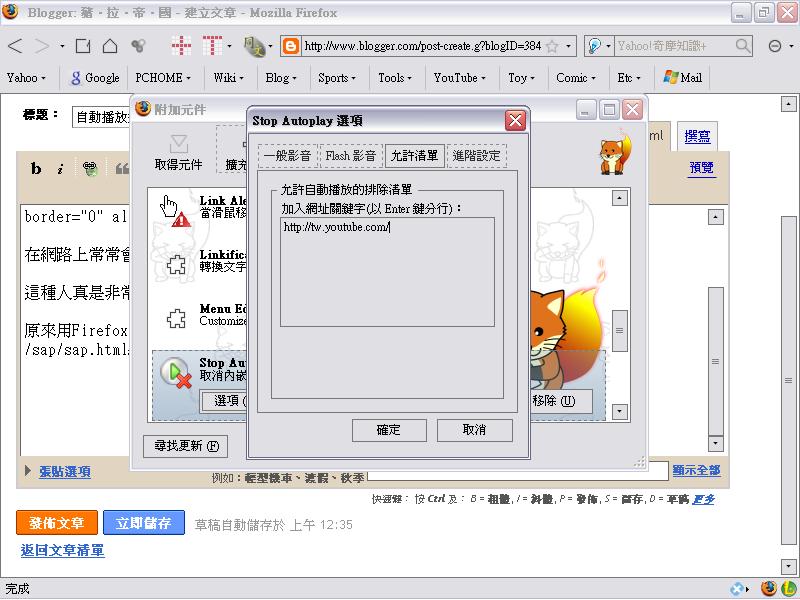This screenshot has height=600, width=800.
Task: Switch to the 一般影音 tab
Action: point(287,156)
